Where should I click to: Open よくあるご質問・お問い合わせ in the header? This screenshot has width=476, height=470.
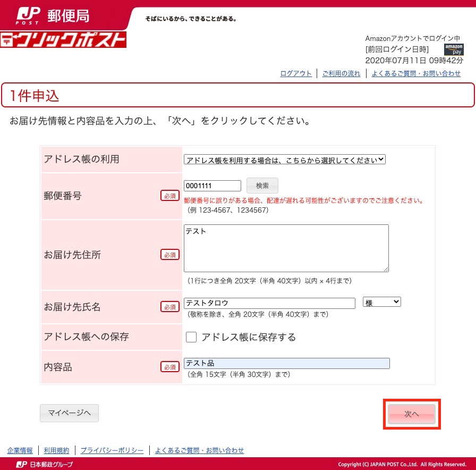417,73
